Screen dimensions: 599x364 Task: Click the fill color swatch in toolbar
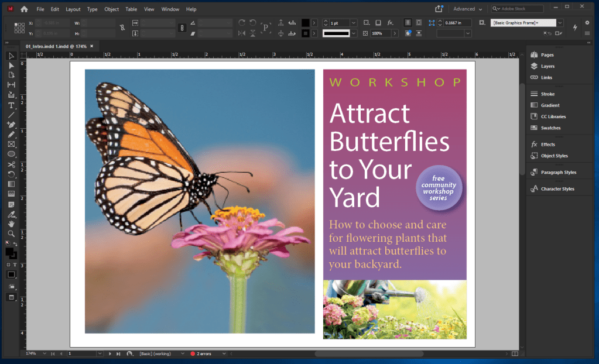tap(9, 251)
